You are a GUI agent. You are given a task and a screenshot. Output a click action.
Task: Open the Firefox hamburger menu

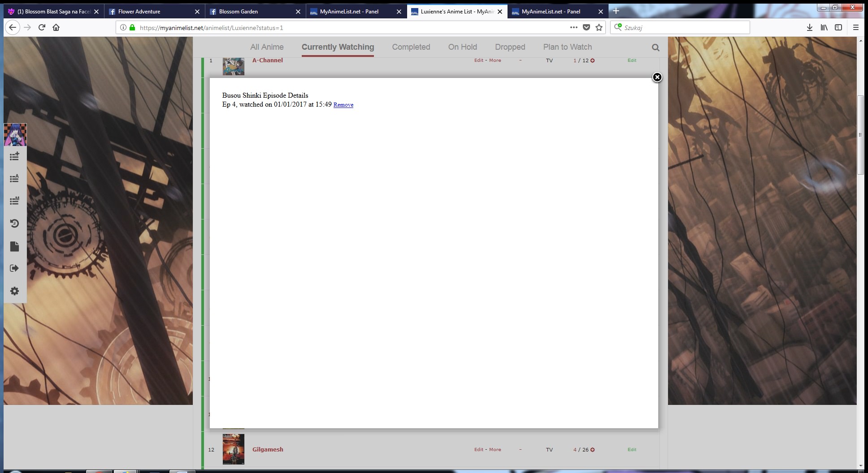point(855,27)
